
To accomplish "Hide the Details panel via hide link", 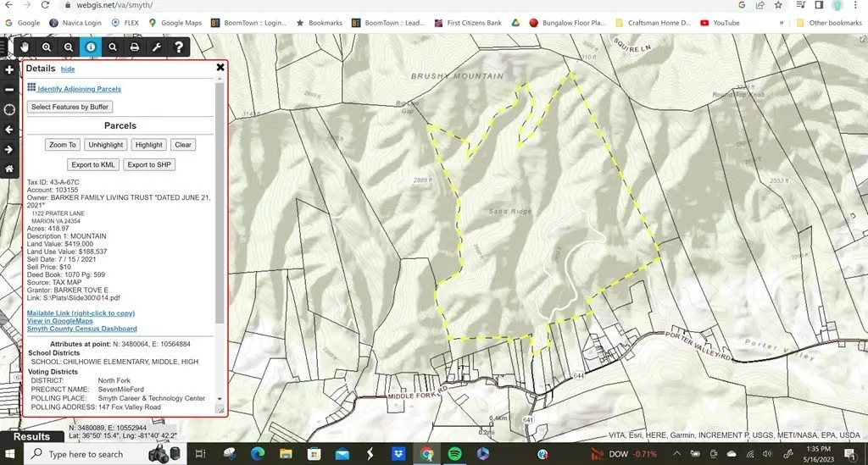I will (x=68, y=69).
